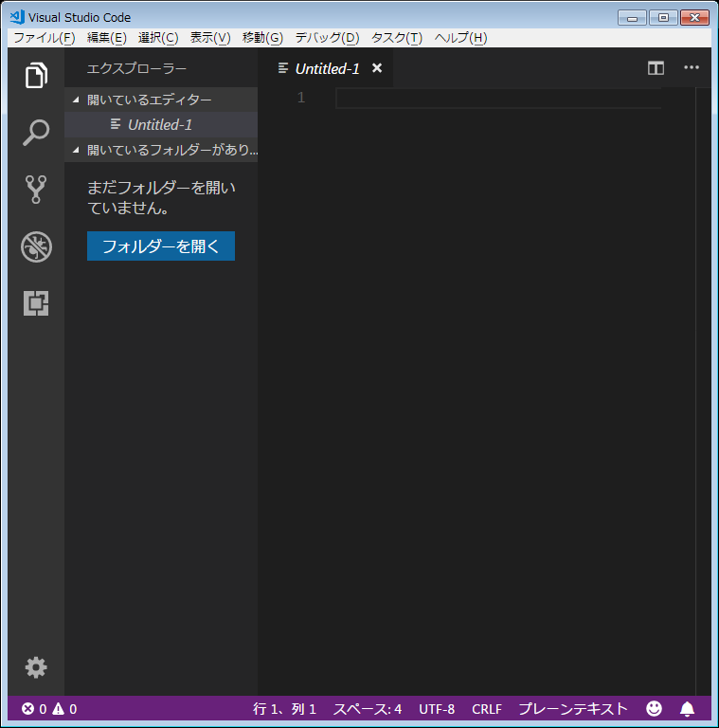Select Untitled-1 in open editors list
Screen dimensions: 719x728
pyautogui.click(x=161, y=124)
